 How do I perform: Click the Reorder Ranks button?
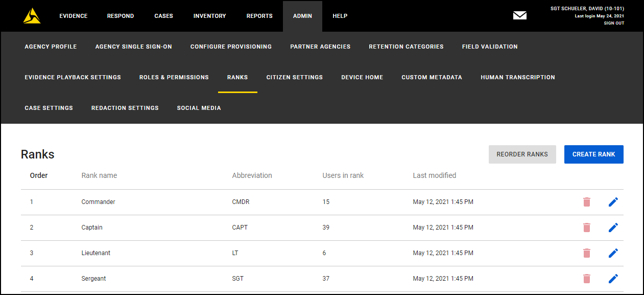click(522, 154)
